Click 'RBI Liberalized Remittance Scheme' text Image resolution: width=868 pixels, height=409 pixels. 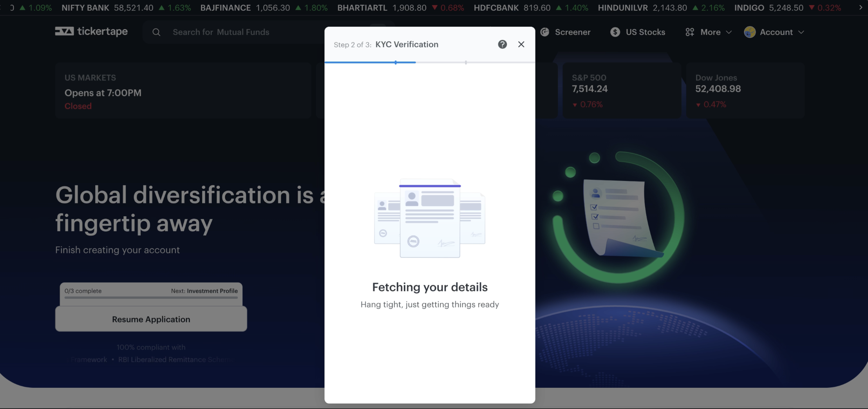pos(175,360)
